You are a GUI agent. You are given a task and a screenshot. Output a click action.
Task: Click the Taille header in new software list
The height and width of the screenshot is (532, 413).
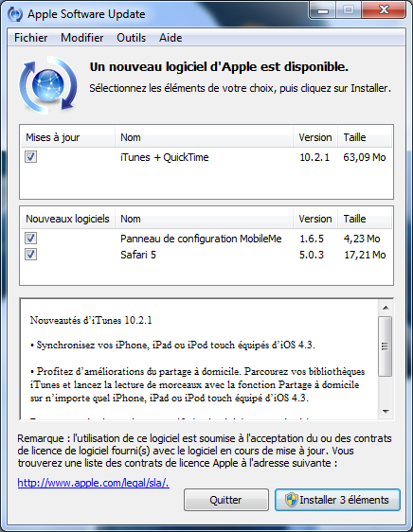click(365, 219)
